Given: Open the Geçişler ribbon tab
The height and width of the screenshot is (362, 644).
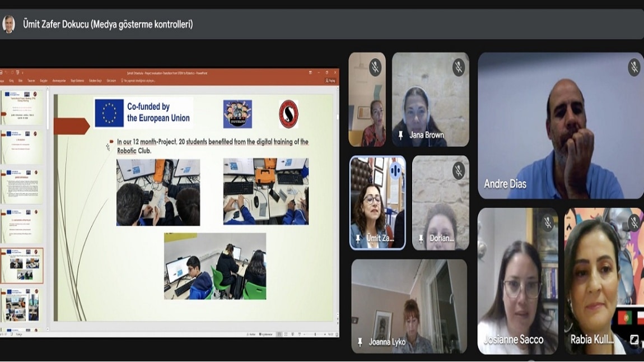Looking at the screenshot, I should click(44, 81).
